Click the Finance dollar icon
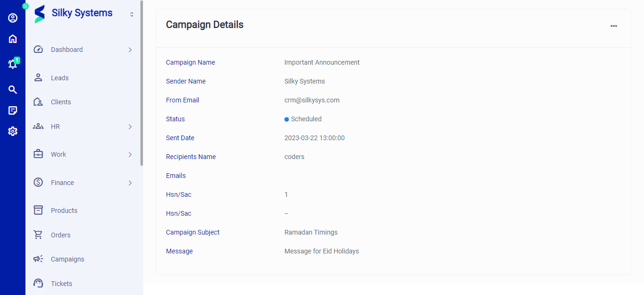Screen dimensions: 644x295 point(38,182)
